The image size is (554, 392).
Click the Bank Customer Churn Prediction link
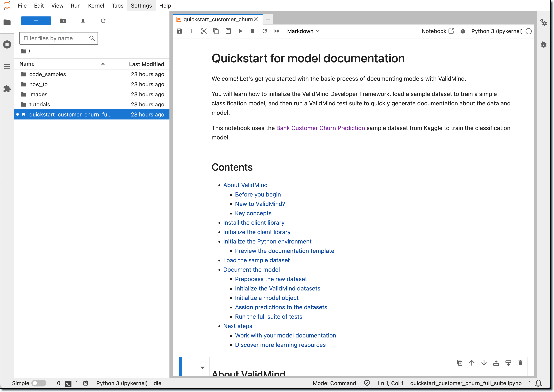pyautogui.click(x=320, y=128)
